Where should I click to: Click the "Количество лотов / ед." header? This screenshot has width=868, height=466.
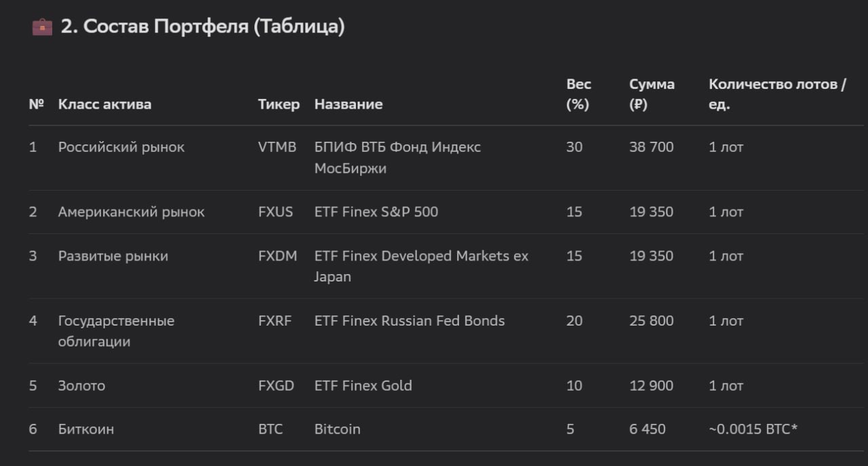777,94
